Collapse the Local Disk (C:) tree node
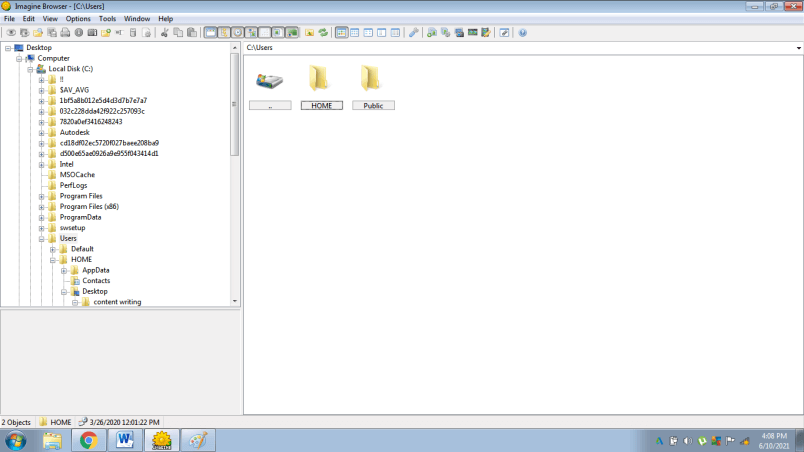This screenshot has height=452, width=804. (x=30, y=69)
